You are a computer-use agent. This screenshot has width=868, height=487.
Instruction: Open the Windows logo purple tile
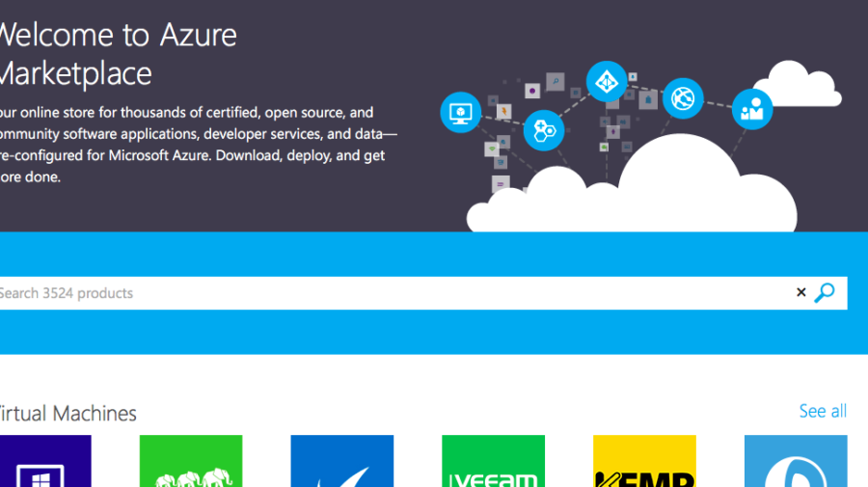45,461
